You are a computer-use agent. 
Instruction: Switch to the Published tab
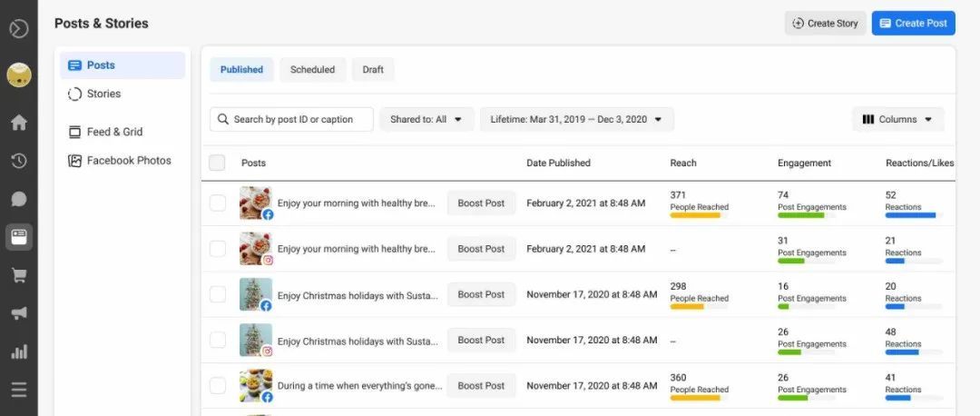[241, 69]
